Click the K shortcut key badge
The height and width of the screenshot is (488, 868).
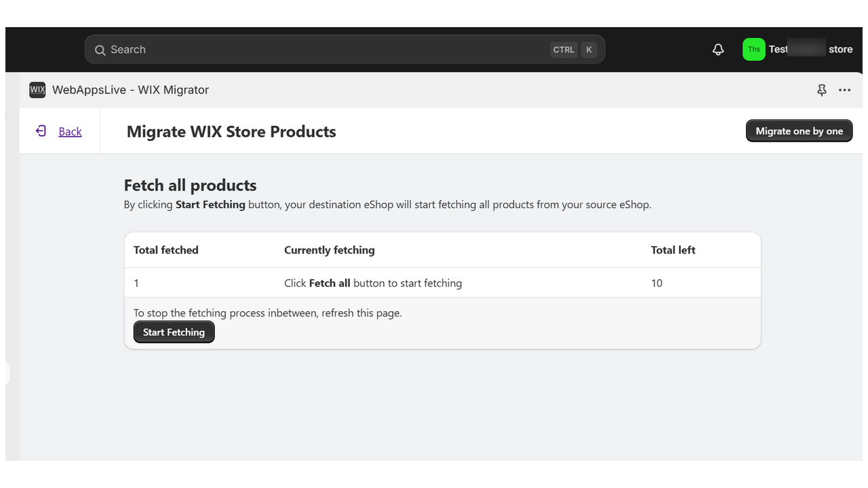[589, 49]
